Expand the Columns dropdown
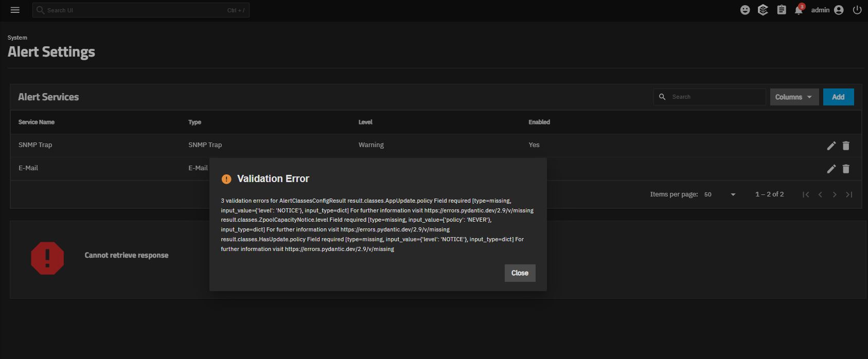Image resolution: width=868 pixels, height=359 pixels. pos(793,97)
